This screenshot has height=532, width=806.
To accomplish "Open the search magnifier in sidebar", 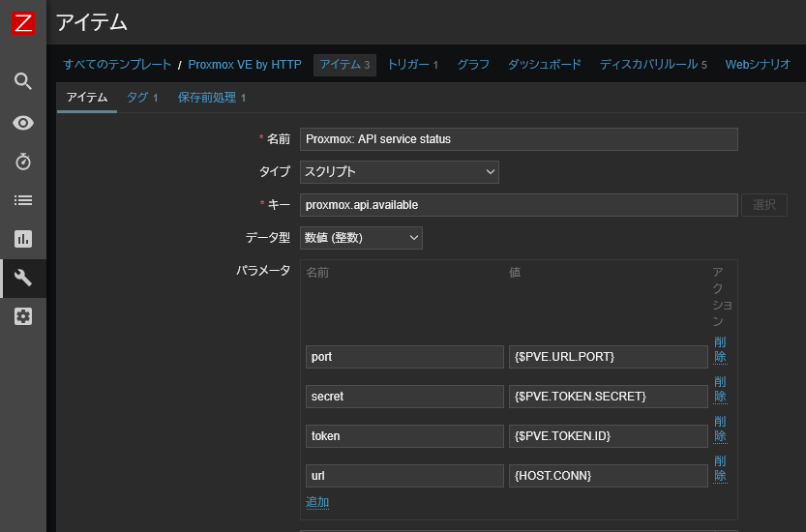I will (23, 80).
